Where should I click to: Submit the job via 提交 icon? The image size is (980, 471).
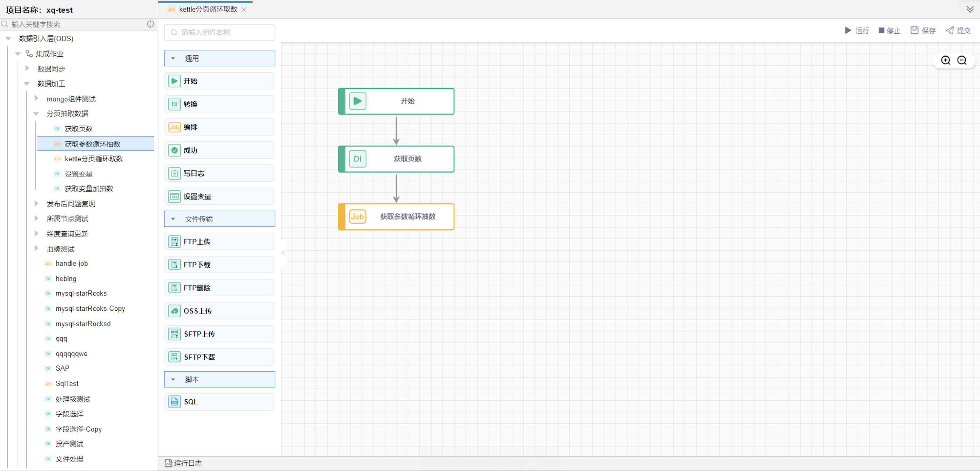[x=950, y=30]
